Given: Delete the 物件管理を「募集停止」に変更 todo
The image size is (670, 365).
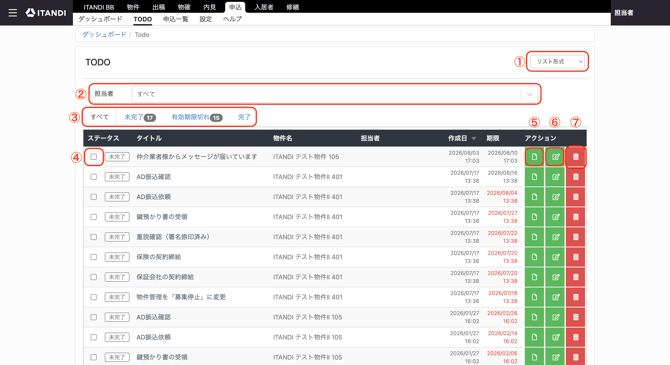Looking at the screenshot, I should click(x=576, y=297).
